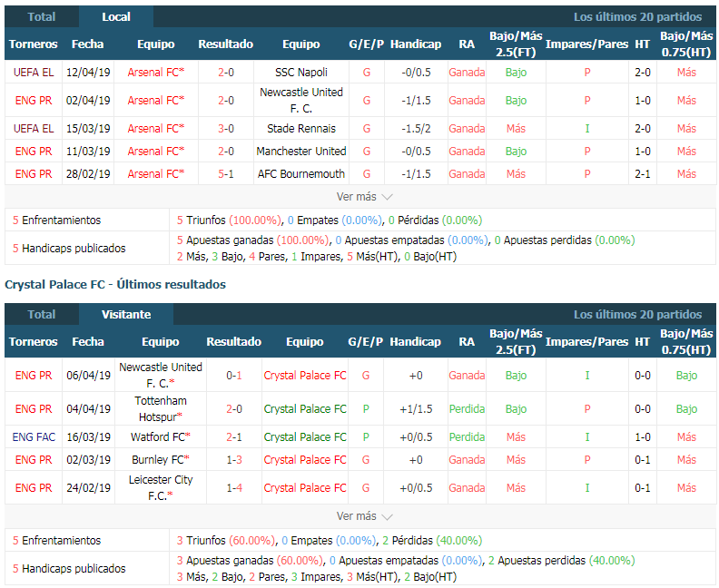Select the Local tab
The image size is (719, 588).
116,17
